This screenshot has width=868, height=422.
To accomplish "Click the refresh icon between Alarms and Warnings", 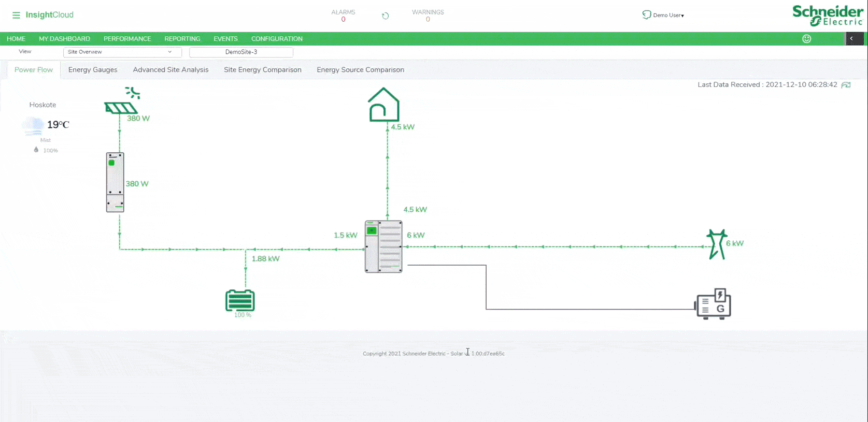I will pyautogui.click(x=385, y=16).
